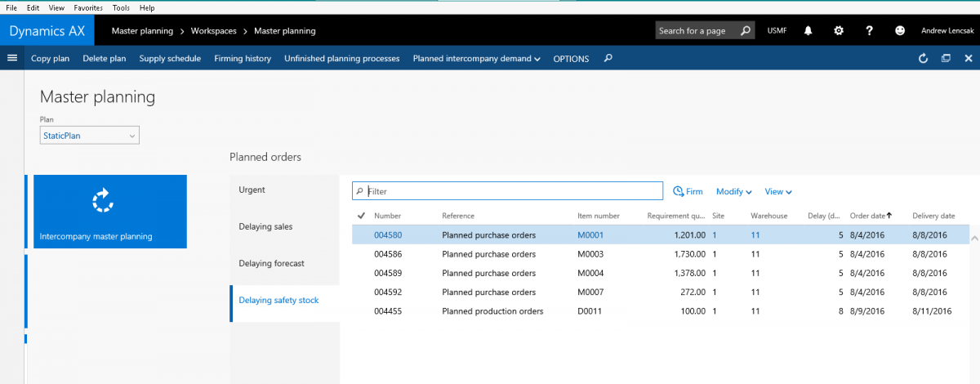Viewport: 980px width, 384px height.
Task: Open Firming history
Action: point(243,59)
